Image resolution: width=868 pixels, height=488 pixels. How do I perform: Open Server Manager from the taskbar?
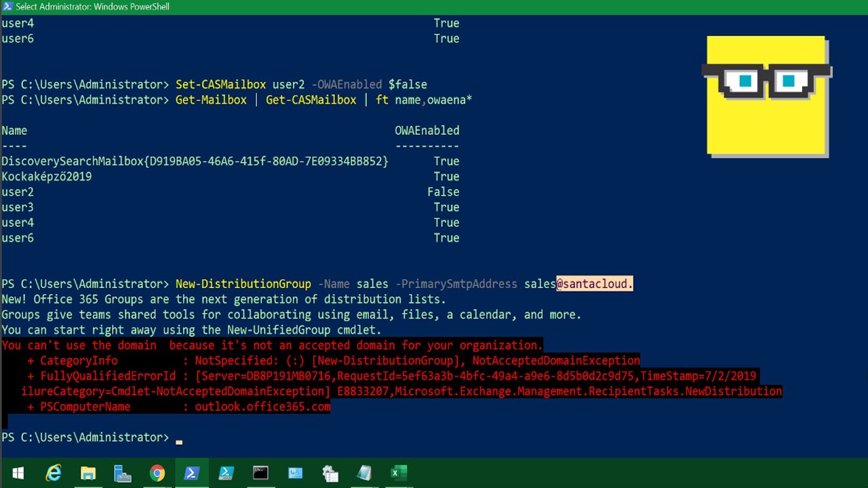pyautogui.click(x=123, y=473)
